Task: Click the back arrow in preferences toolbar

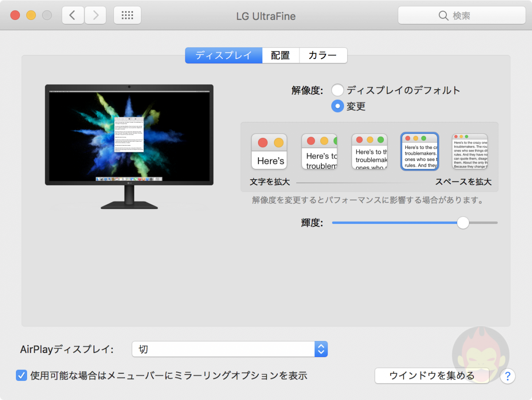Action: 73,15
